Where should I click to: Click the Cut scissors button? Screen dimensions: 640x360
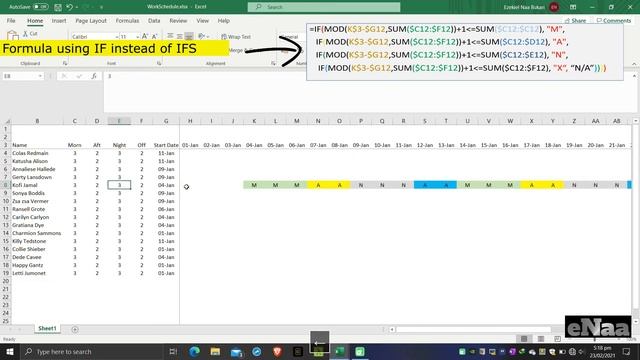pos(30,34)
